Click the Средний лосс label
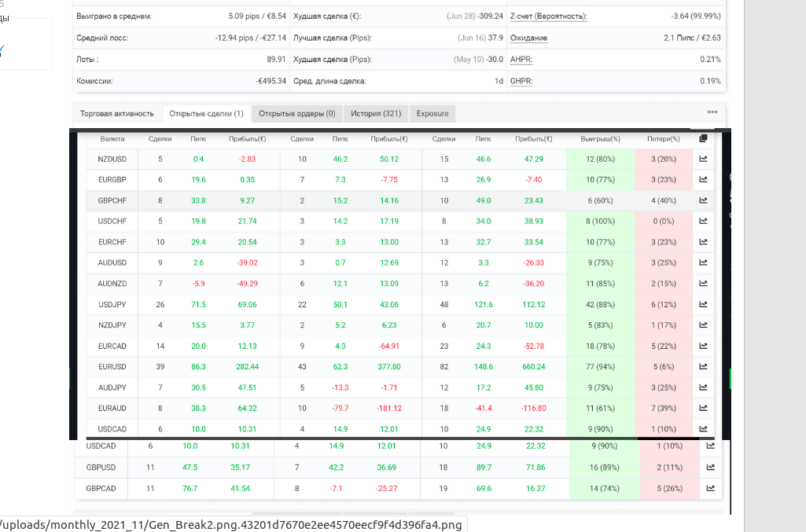Viewport: 806px width, 532px height. coord(101,38)
